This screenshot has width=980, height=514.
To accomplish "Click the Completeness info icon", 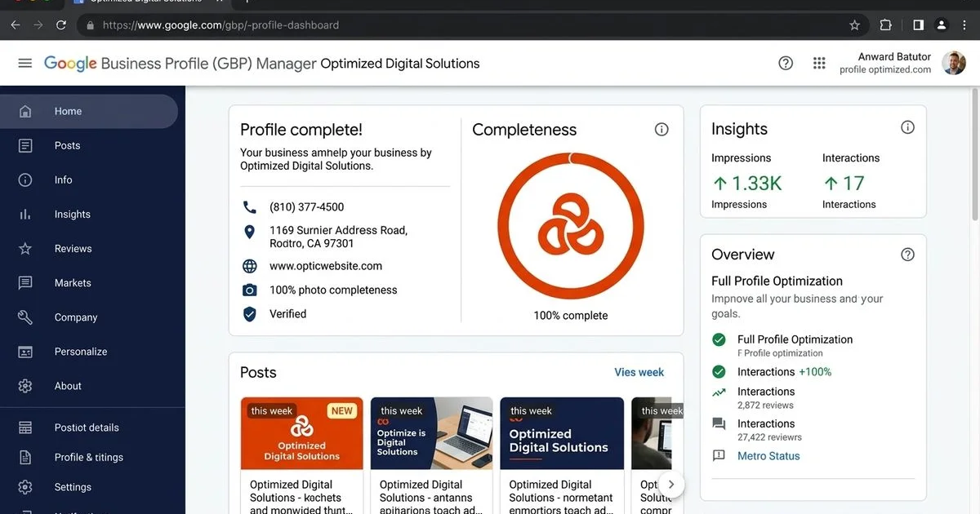I will (x=661, y=130).
